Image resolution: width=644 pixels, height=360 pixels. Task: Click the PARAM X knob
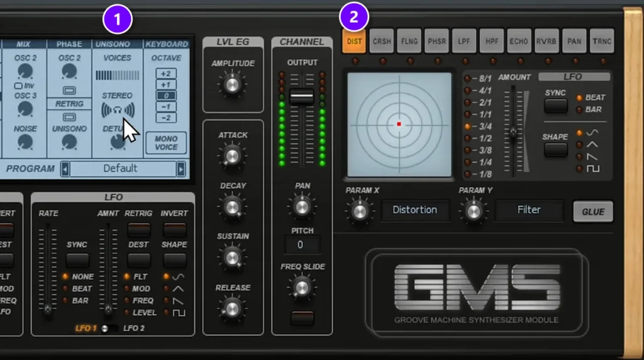pos(360,211)
